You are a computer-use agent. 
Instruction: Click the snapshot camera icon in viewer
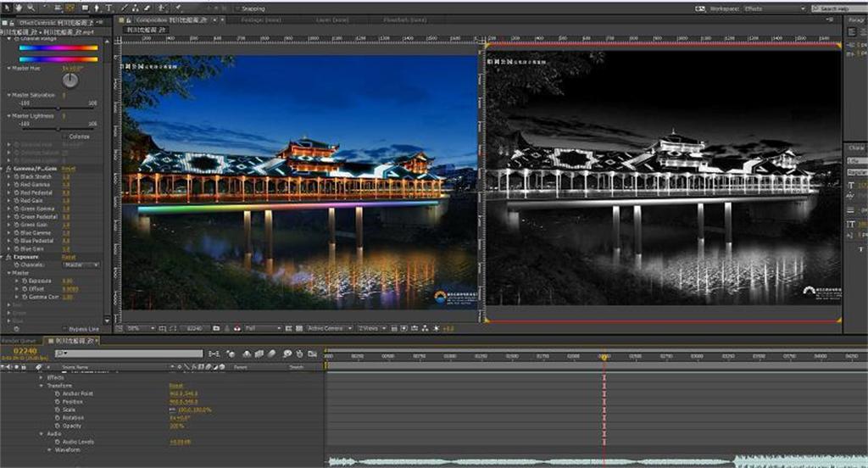(216, 328)
